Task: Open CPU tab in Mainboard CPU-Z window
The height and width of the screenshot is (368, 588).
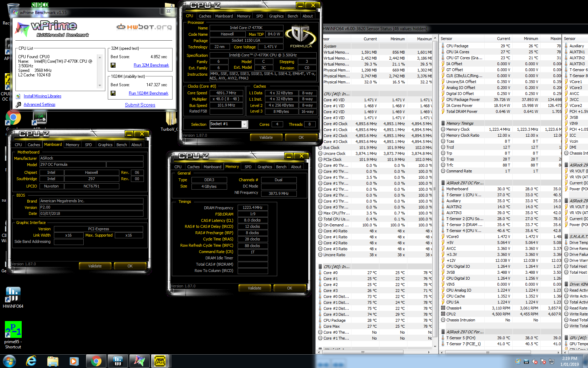Action: click(x=18, y=145)
